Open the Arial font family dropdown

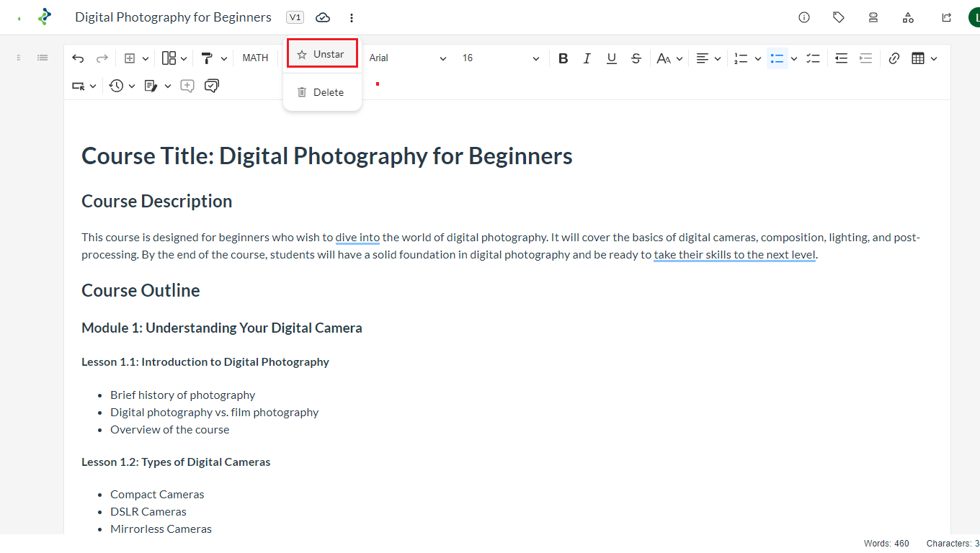click(x=407, y=58)
